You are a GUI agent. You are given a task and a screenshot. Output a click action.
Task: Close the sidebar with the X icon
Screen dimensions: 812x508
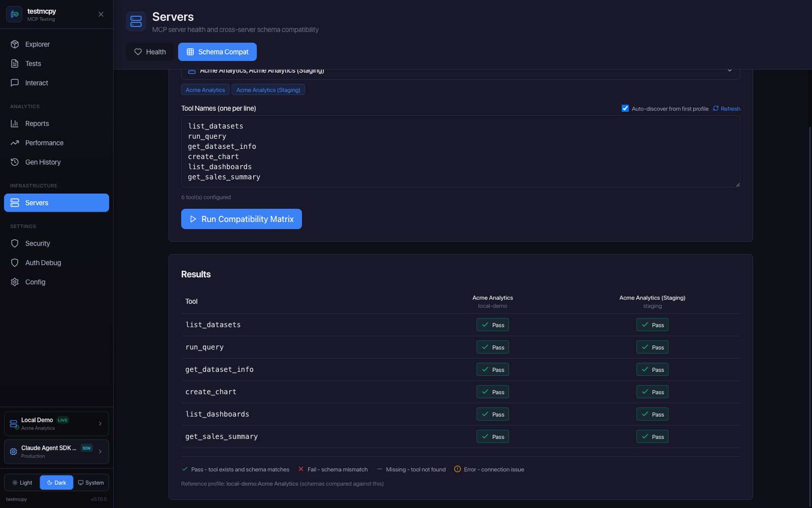coord(101,14)
